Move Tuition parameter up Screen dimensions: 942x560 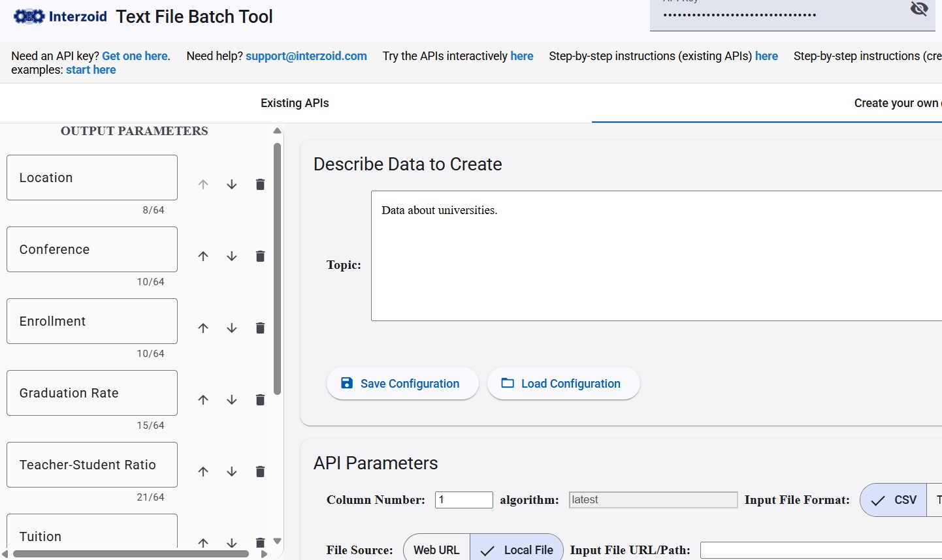[203, 542]
